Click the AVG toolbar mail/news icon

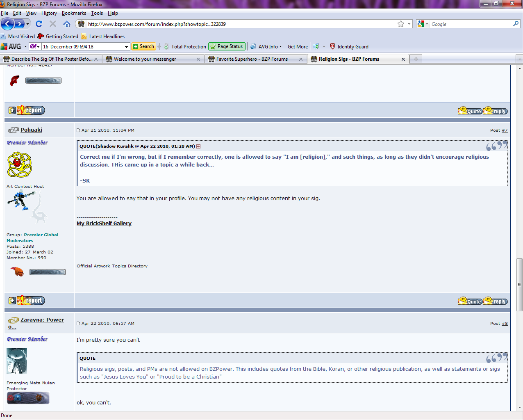[316, 47]
